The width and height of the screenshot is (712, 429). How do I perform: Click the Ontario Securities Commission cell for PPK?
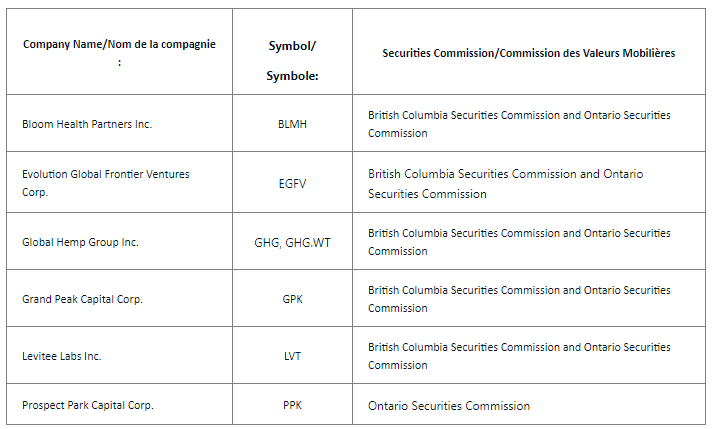448,406
